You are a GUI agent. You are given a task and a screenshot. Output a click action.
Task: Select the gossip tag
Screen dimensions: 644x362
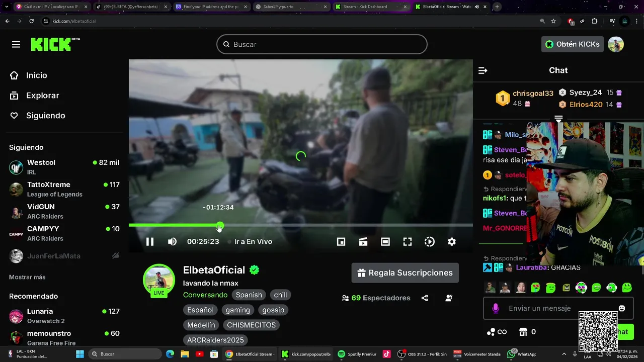coord(273,310)
